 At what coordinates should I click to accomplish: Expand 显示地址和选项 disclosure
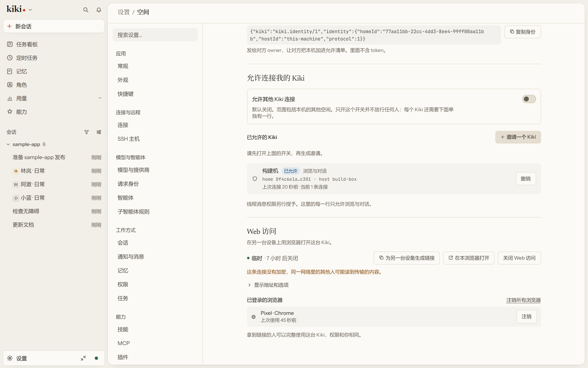267,285
